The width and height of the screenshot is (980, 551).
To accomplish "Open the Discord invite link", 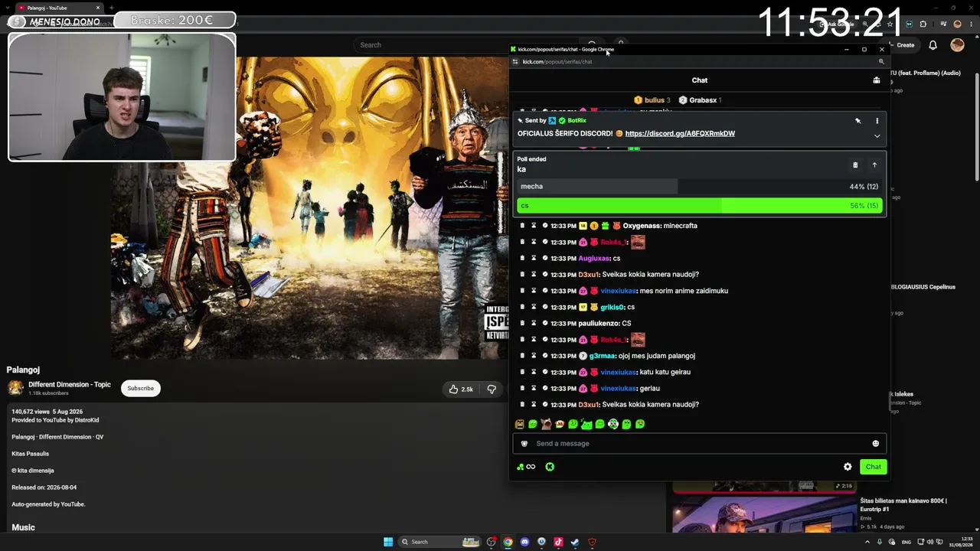I will (x=680, y=133).
